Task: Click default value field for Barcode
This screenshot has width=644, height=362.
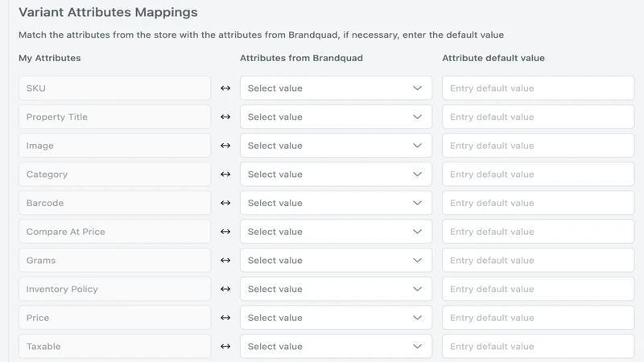Action: 538,203
